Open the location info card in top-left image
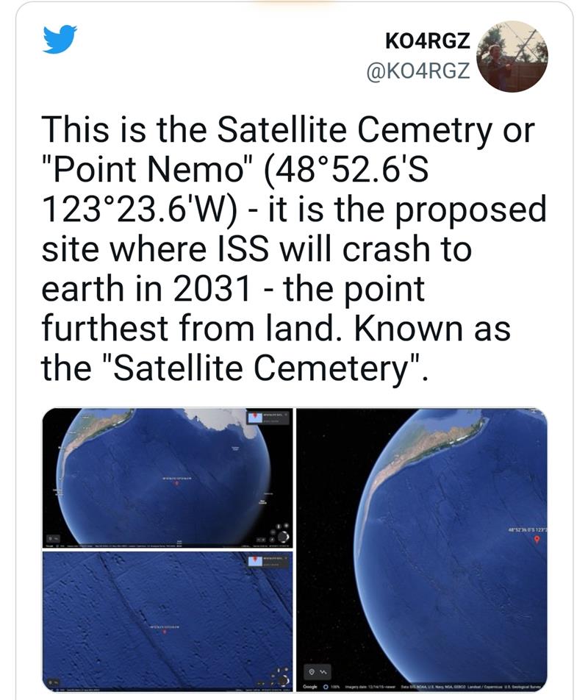 click(x=268, y=418)
